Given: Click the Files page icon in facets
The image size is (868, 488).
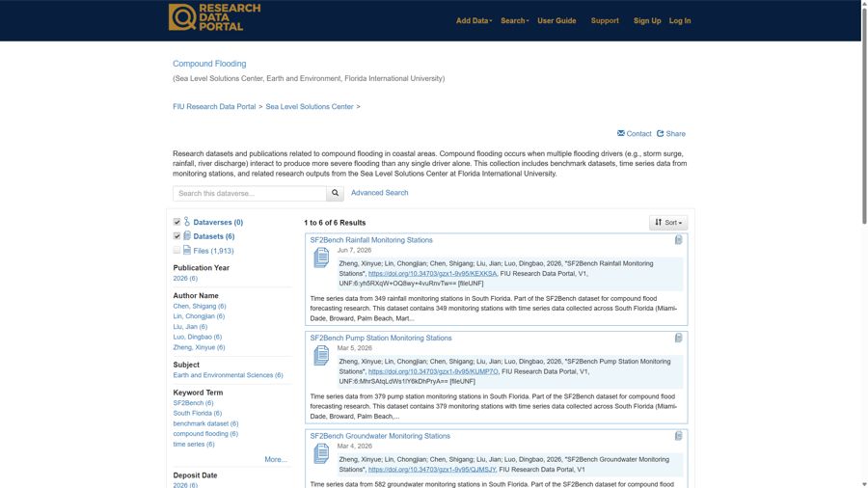Looking at the screenshot, I should click(x=187, y=250).
